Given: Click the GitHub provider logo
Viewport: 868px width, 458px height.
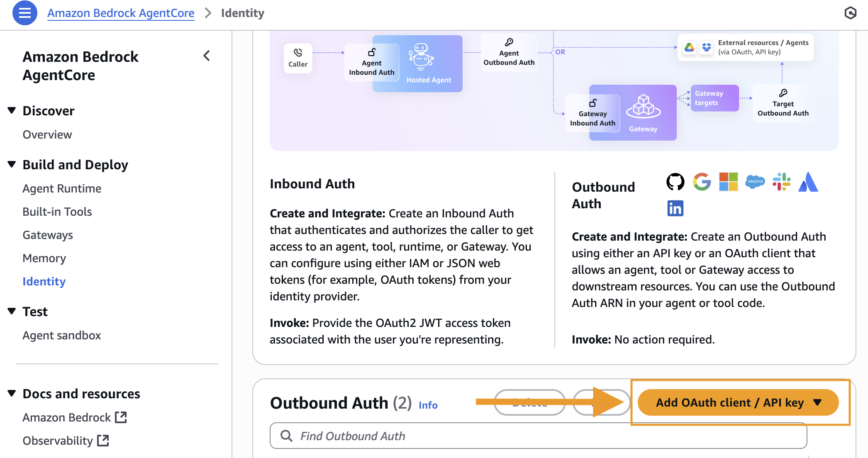Looking at the screenshot, I should click(x=675, y=182).
